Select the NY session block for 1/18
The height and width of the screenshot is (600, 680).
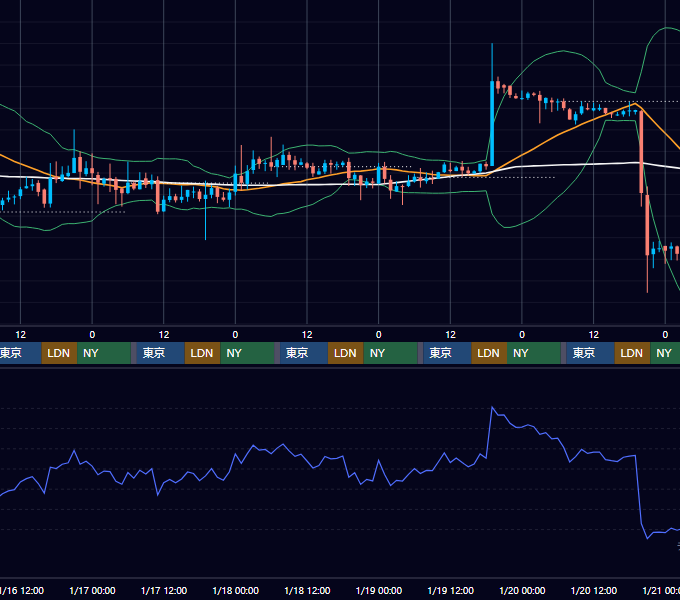pos(390,353)
